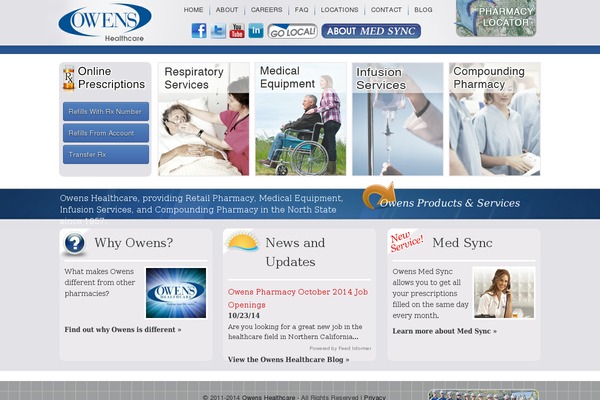Open Owens Pharmacy October 2014 Job Openings
Viewport: 600px width, 400px height.
tap(298, 298)
